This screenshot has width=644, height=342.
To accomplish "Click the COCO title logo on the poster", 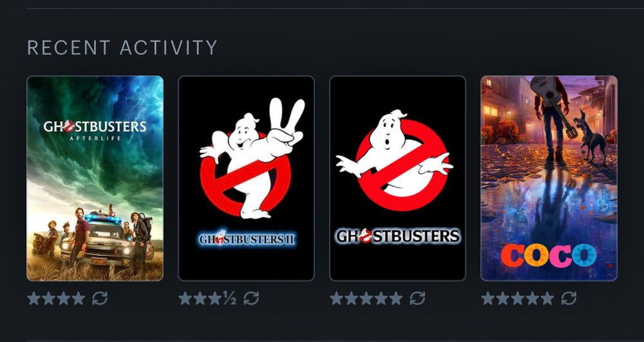I will (549, 255).
